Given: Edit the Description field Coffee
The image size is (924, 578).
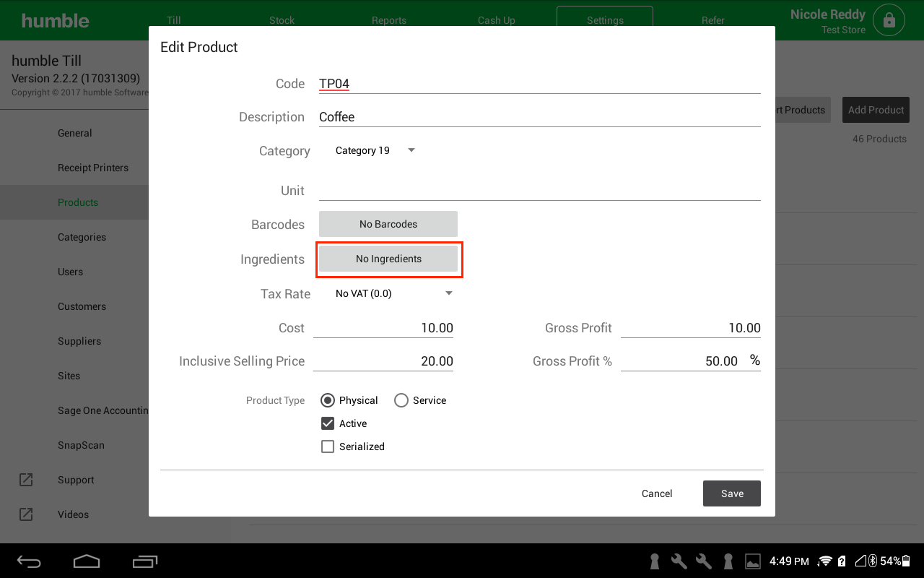Looking at the screenshot, I should [x=540, y=117].
